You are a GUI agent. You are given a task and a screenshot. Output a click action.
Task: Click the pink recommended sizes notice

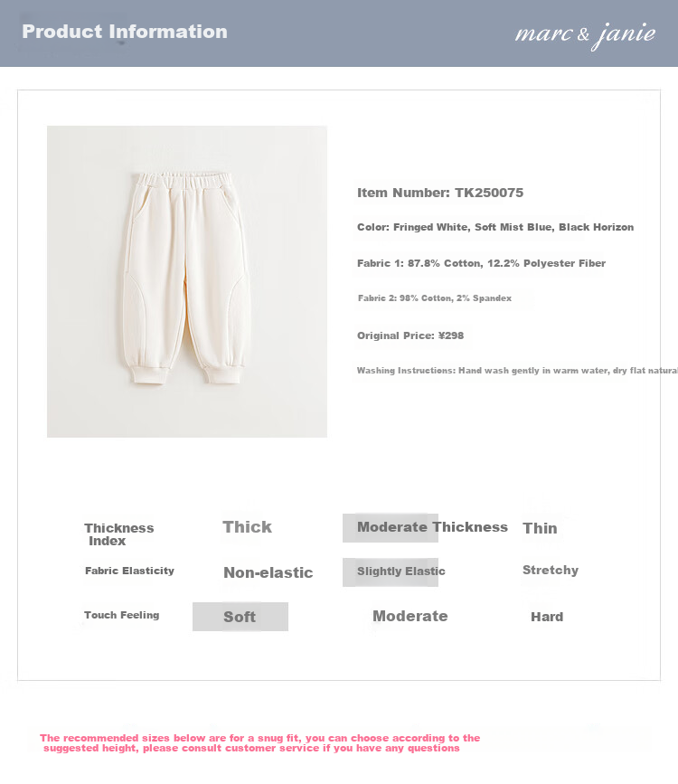tap(260, 743)
